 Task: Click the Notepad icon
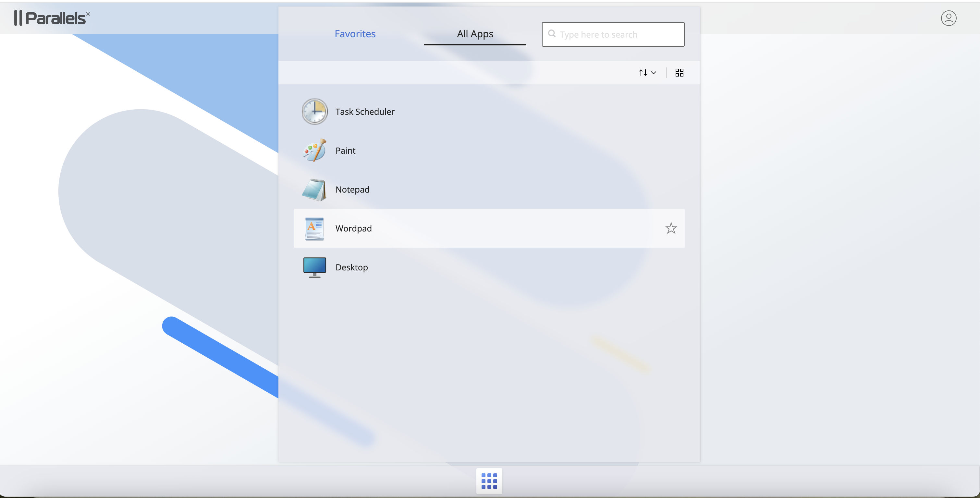tap(314, 189)
